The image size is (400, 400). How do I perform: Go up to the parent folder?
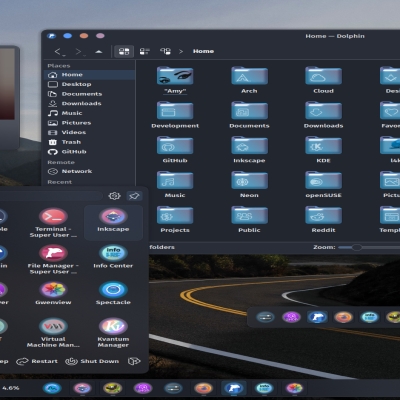99,52
